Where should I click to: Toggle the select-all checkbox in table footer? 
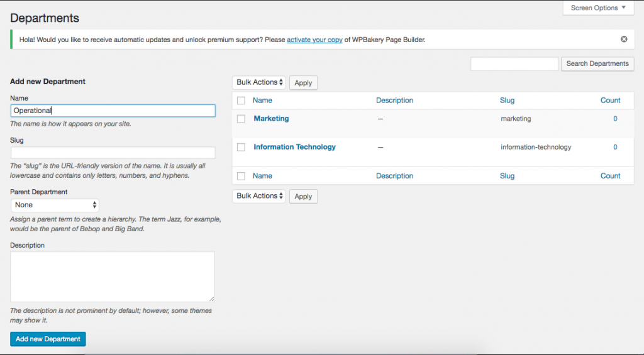click(241, 176)
